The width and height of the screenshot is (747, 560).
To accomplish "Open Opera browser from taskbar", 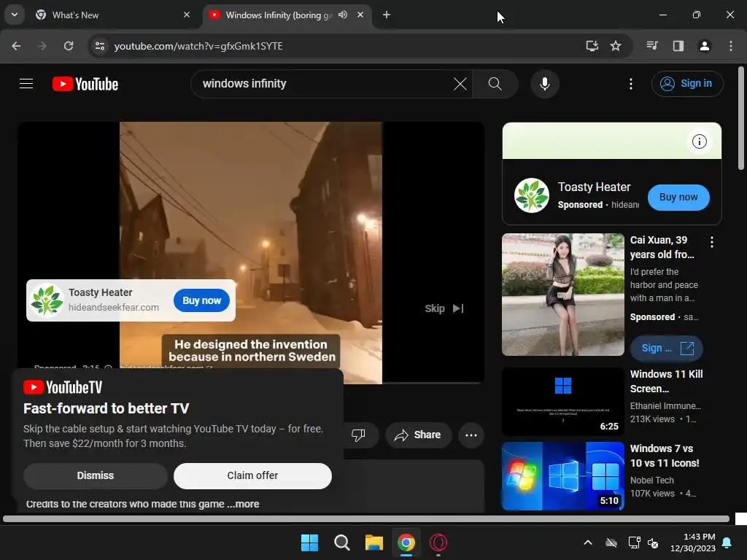I will [x=438, y=542].
